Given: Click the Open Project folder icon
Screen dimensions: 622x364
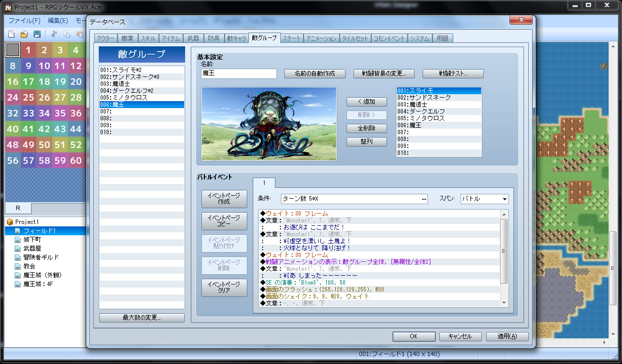Looking at the screenshot, I should (24, 34).
